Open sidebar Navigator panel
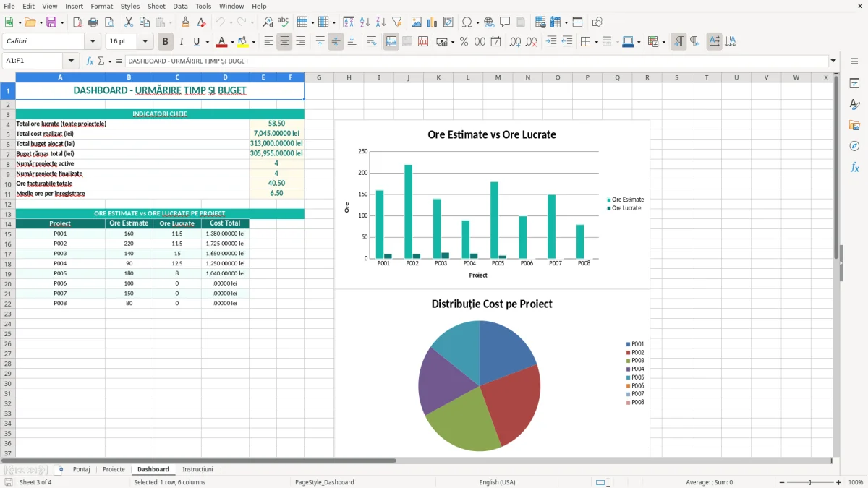Viewport: 868px width, 488px height. [x=854, y=147]
